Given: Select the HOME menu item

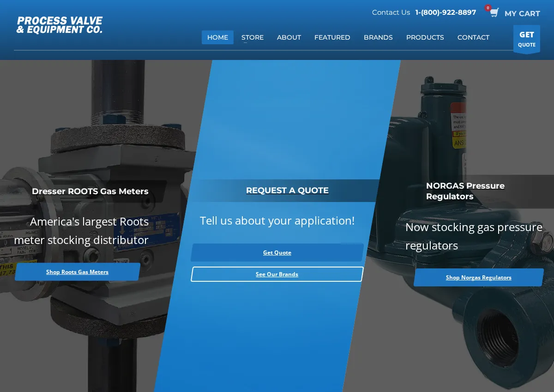Looking at the screenshot, I should (217, 37).
